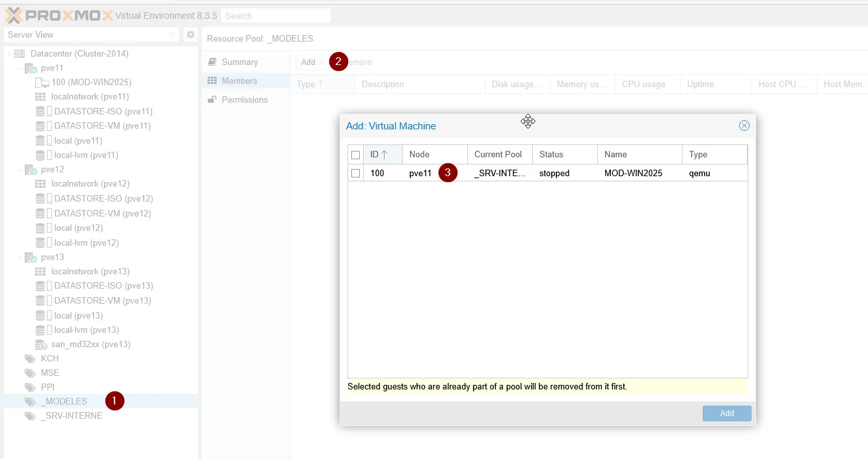
Task: Collapse the pve12 node in tree
Action: [x=20, y=170]
